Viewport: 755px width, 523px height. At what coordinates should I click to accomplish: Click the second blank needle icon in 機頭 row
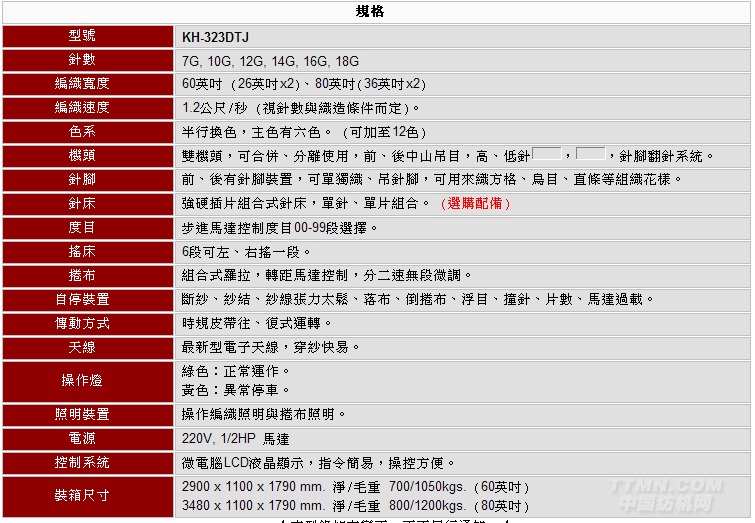pyautogui.click(x=591, y=154)
